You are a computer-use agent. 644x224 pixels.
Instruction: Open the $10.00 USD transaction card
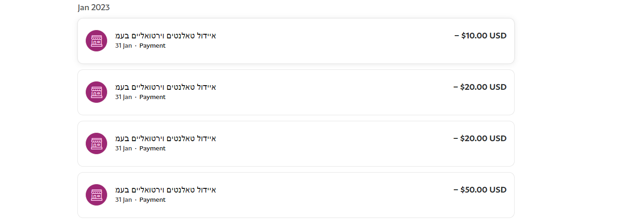[325, 41]
